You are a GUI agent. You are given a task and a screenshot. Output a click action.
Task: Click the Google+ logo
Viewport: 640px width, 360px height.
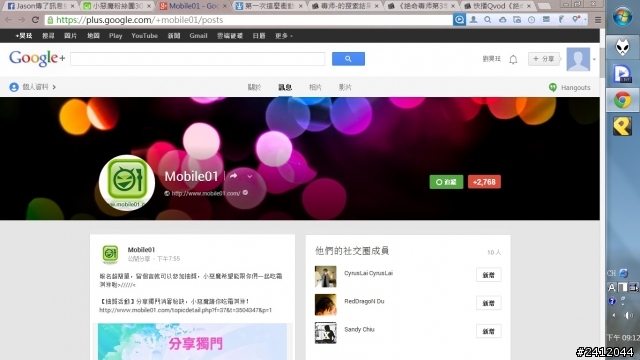(37, 59)
